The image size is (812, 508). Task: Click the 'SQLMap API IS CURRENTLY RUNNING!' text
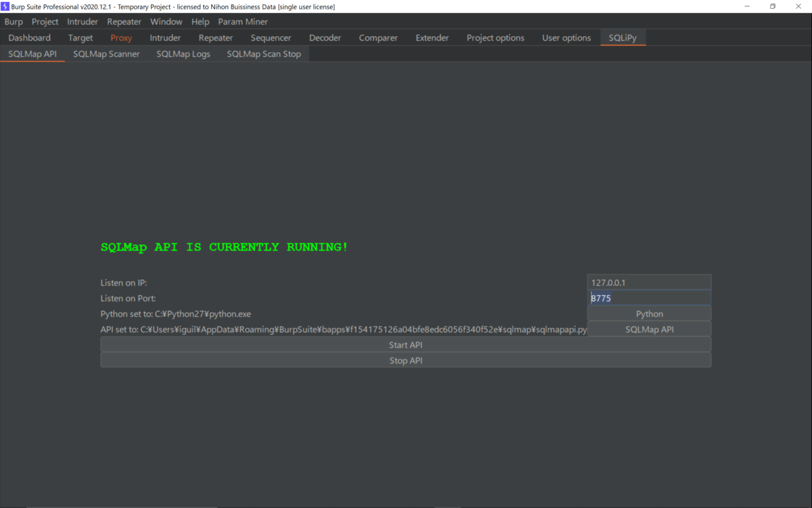click(x=225, y=247)
